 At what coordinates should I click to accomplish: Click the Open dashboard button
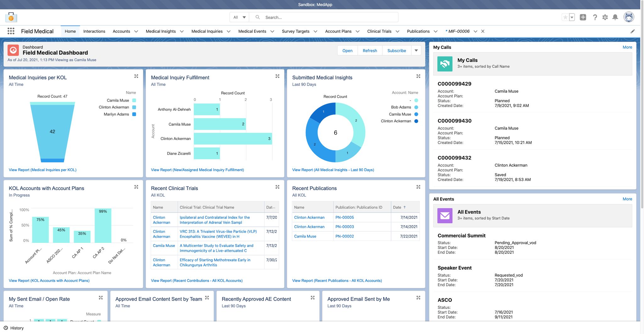pos(347,50)
